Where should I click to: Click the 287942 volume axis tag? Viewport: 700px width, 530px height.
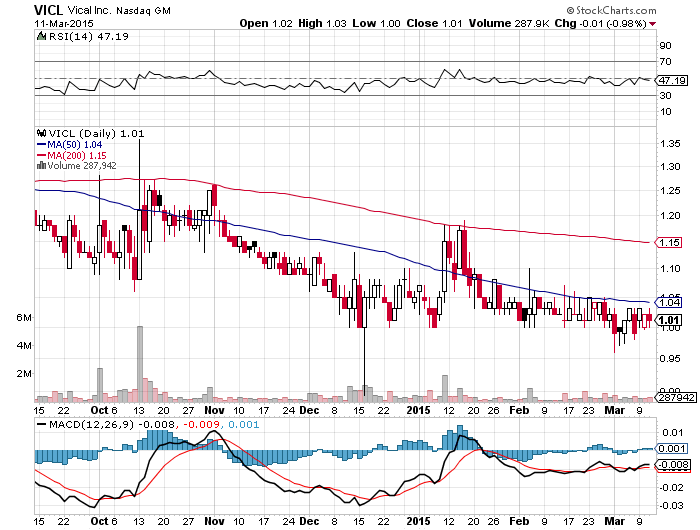click(x=676, y=397)
